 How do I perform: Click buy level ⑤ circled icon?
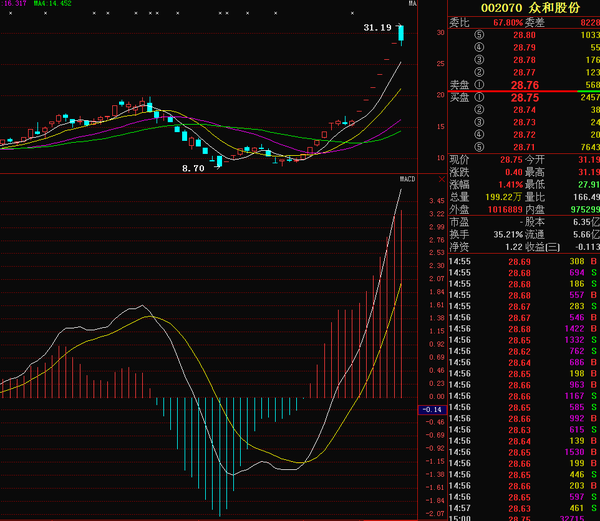[x=479, y=147]
